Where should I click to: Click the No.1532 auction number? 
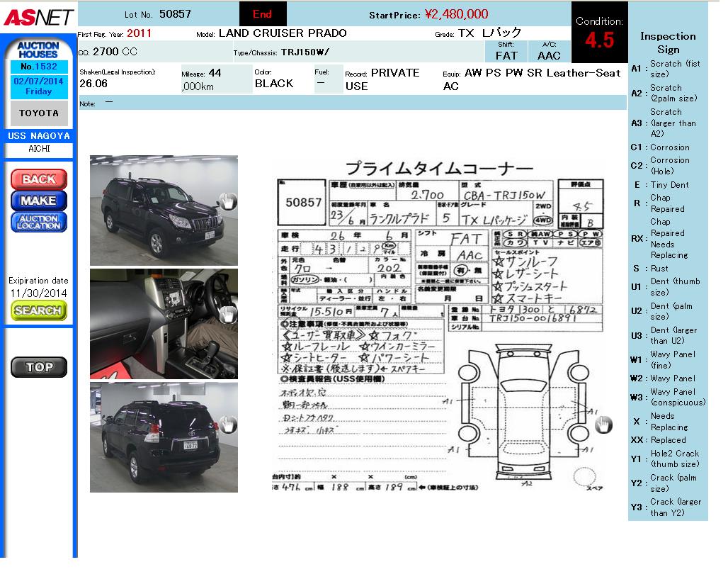coord(38,67)
